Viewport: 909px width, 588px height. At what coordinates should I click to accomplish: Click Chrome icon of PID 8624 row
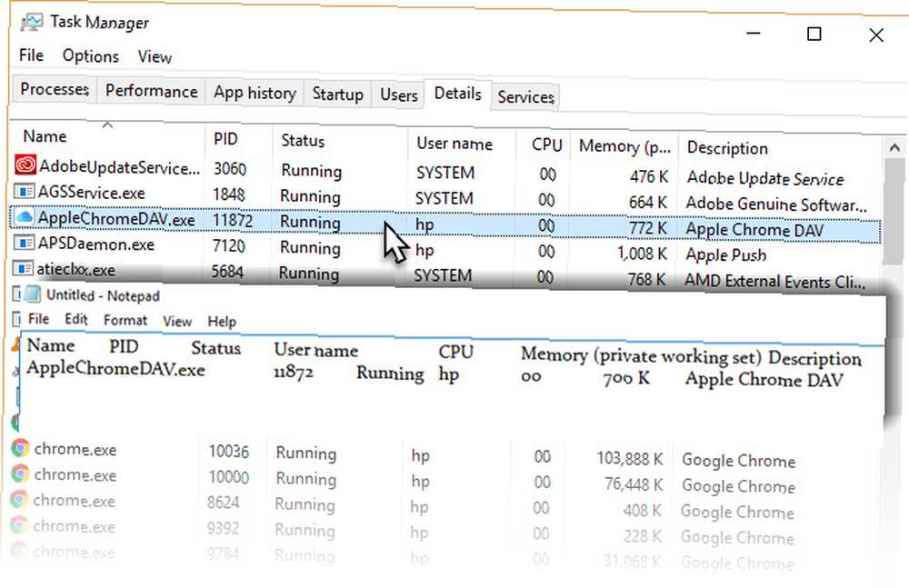point(19,499)
